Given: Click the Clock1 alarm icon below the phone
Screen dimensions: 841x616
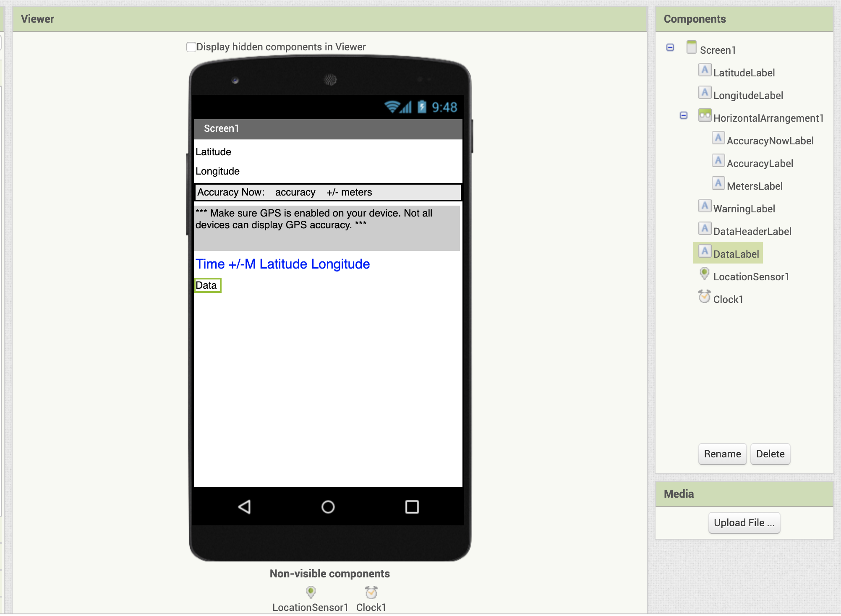Looking at the screenshot, I should pyautogui.click(x=371, y=592).
